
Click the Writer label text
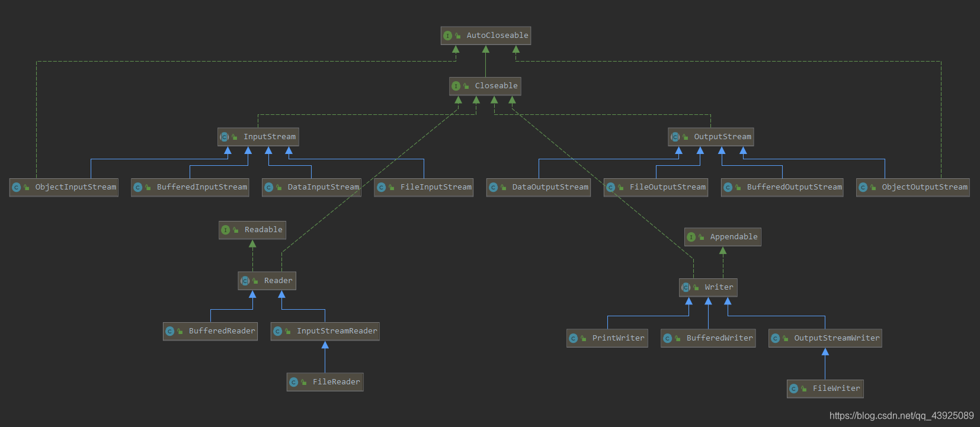(x=719, y=287)
